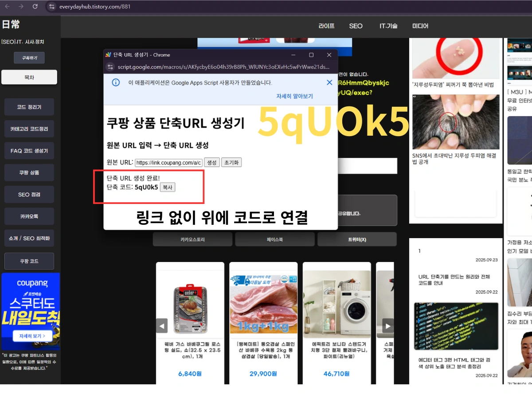
Task: Click the 원본 URL input field
Action: [x=170, y=162]
